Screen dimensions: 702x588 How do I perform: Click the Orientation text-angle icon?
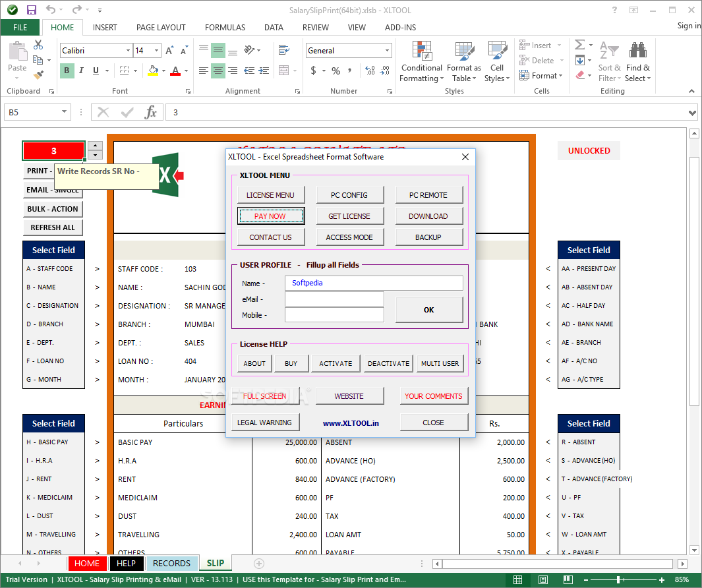[249, 49]
